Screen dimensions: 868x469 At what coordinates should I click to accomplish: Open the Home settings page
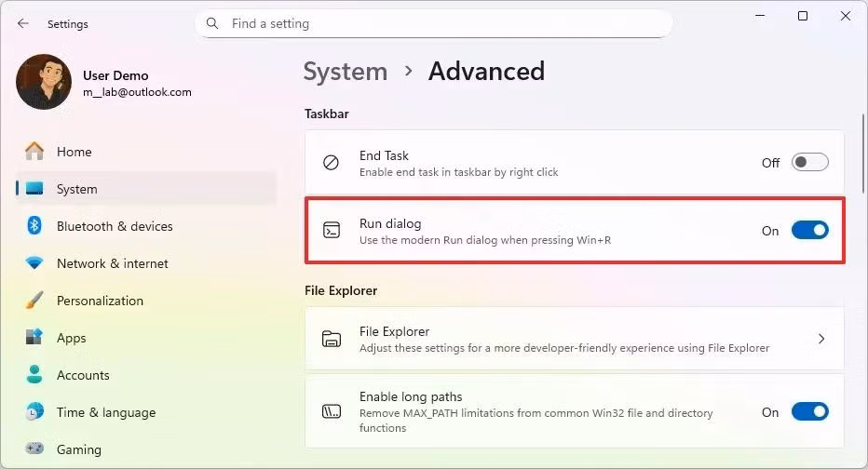(x=147, y=152)
